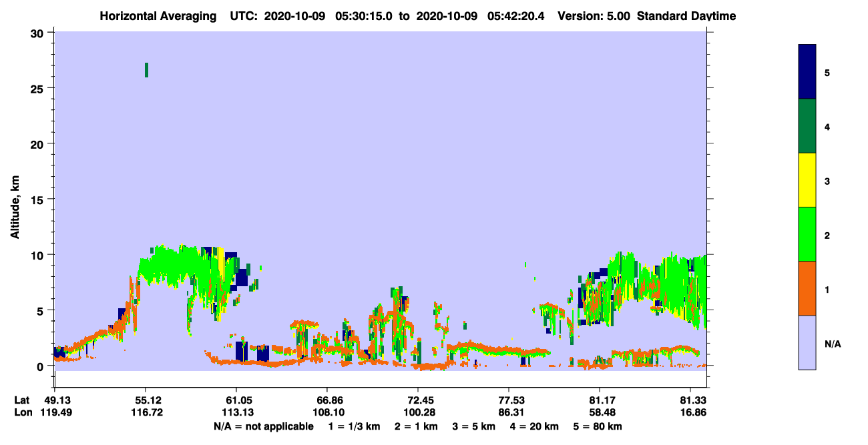This screenshot has height=445, width=868.
Task: Click the dark green colorbar segment labeled 4
Action: click(x=807, y=126)
